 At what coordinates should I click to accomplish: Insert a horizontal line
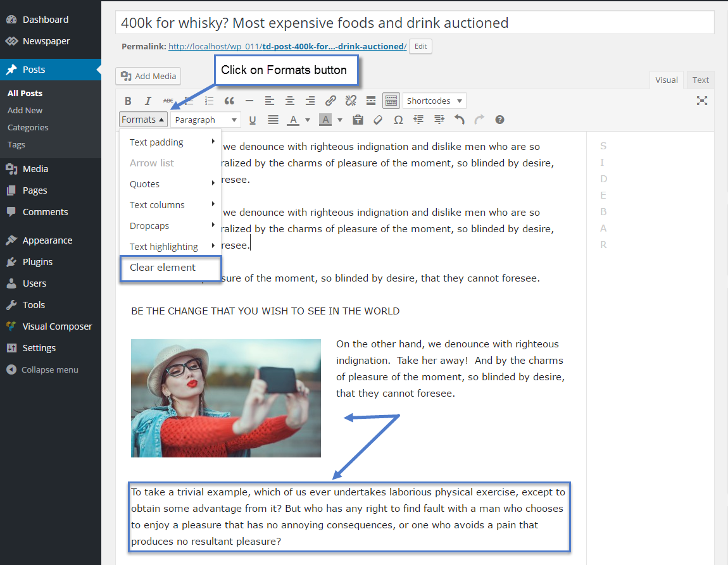(x=249, y=101)
